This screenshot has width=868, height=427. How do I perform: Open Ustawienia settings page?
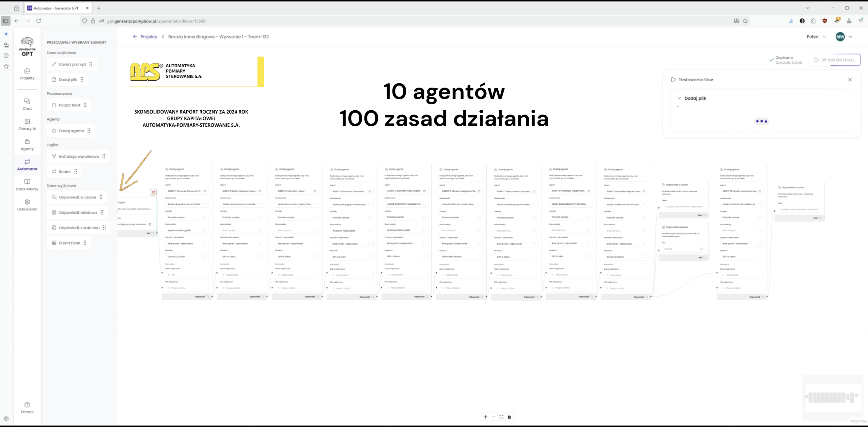pyautogui.click(x=27, y=205)
